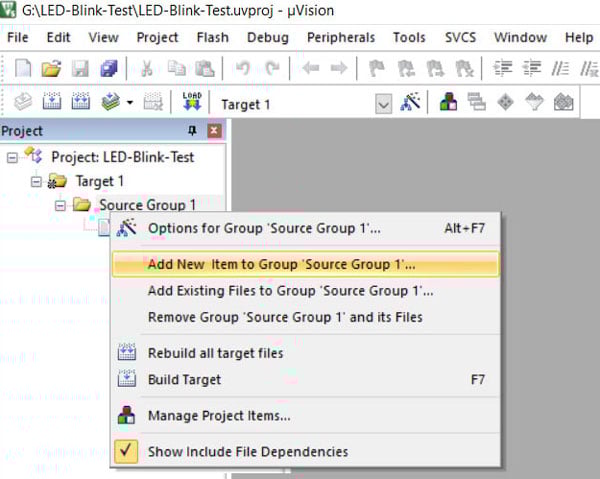Click the LOAD download to flash icon

click(192, 102)
